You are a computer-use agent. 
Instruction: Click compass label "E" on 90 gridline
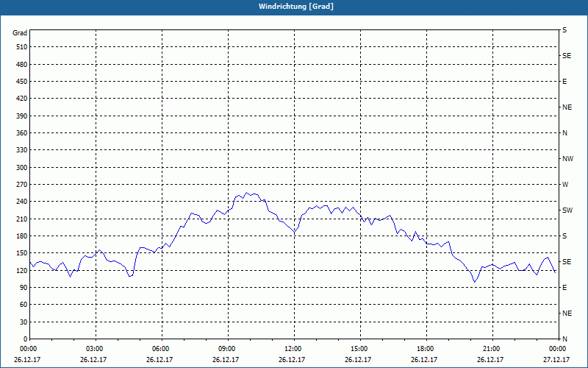[564, 288]
